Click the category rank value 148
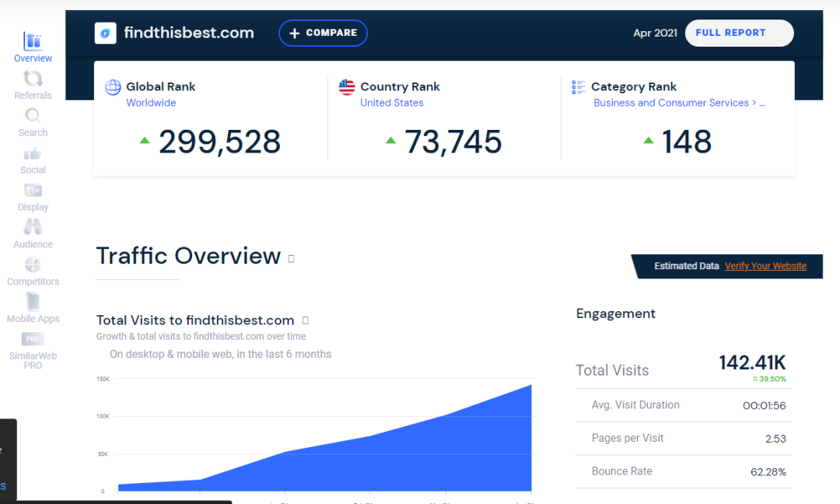Image resolution: width=840 pixels, height=504 pixels. [x=687, y=142]
